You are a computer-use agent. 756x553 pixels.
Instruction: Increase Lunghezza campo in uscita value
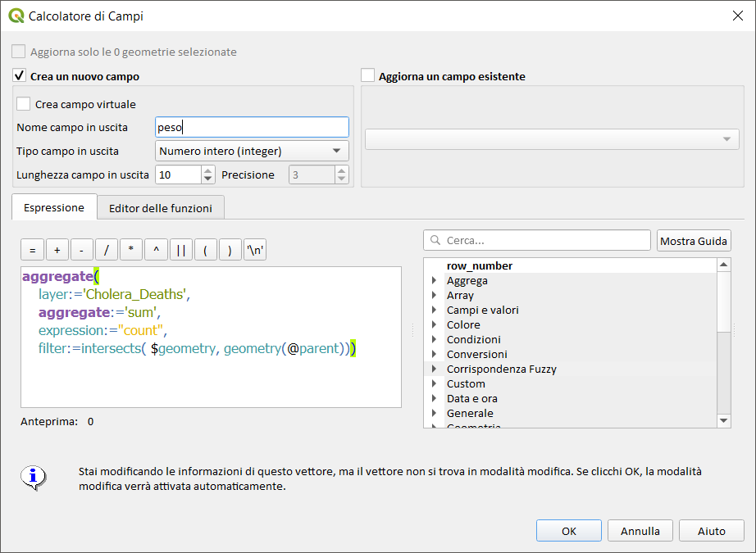pyautogui.click(x=208, y=170)
